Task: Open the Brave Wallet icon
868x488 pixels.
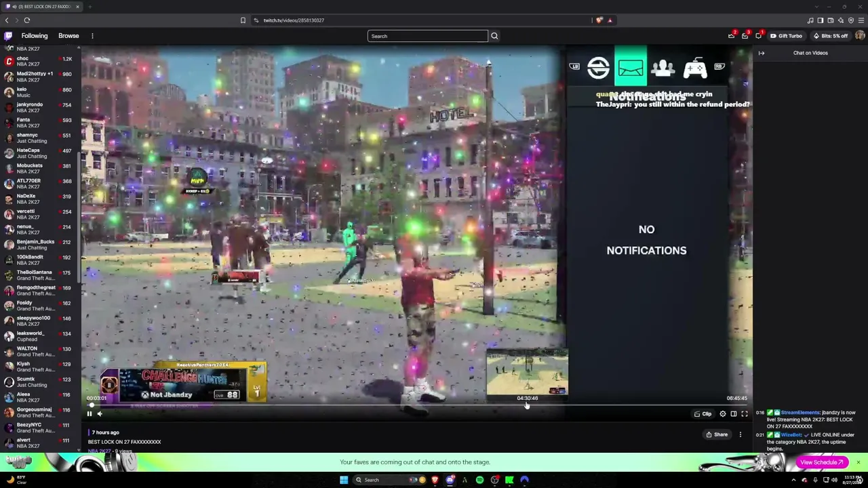Action: pos(831,20)
